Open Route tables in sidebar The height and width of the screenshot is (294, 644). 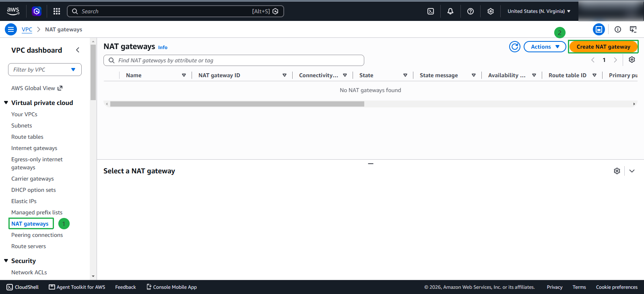(x=27, y=137)
